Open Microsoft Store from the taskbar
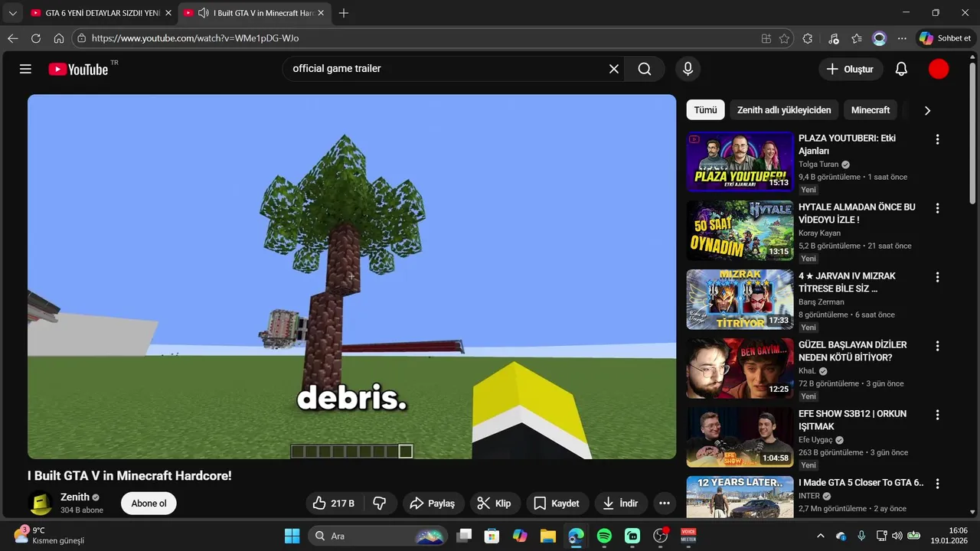The width and height of the screenshot is (980, 551). pos(492,536)
